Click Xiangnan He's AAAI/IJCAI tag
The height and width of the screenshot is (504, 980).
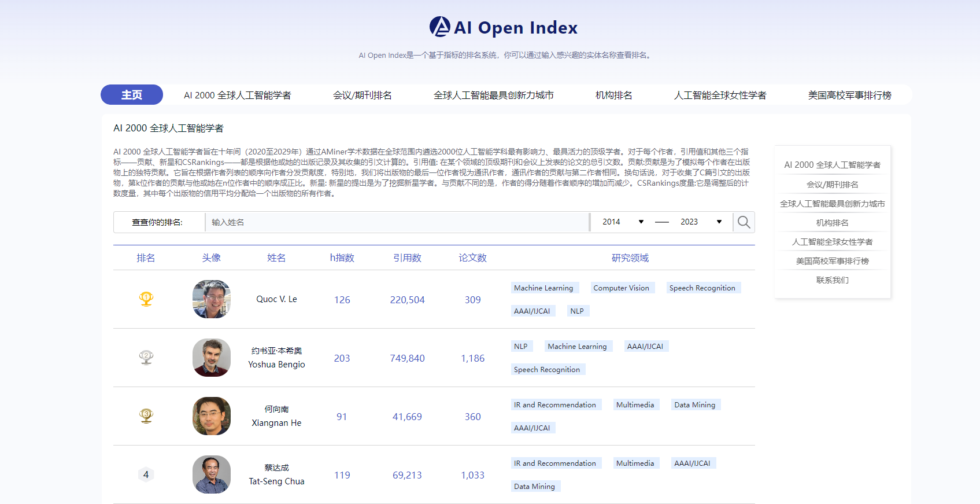(532, 428)
